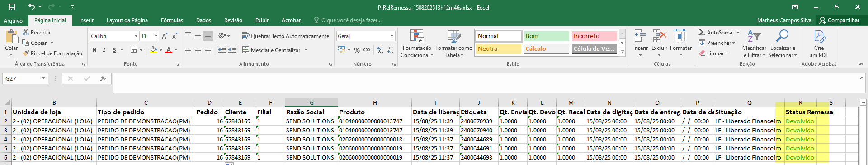Align text right
Viewport: 868px width, 165px height.
(208, 50)
